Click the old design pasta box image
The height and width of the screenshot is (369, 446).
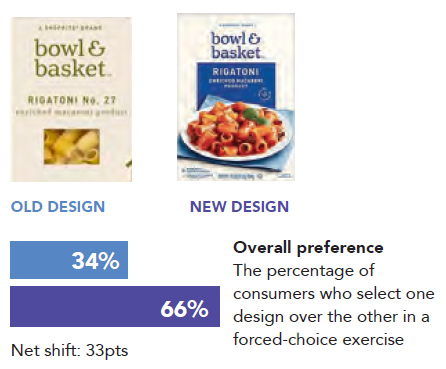coord(71,99)
